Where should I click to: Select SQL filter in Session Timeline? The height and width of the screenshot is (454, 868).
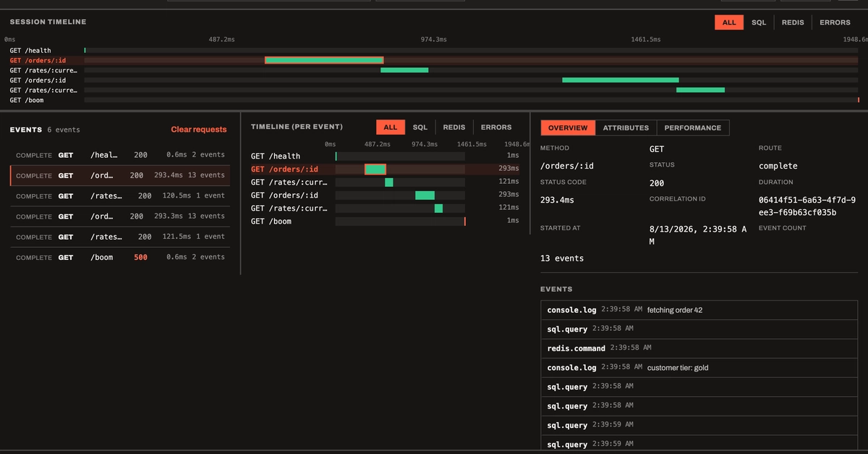(758, 22)
